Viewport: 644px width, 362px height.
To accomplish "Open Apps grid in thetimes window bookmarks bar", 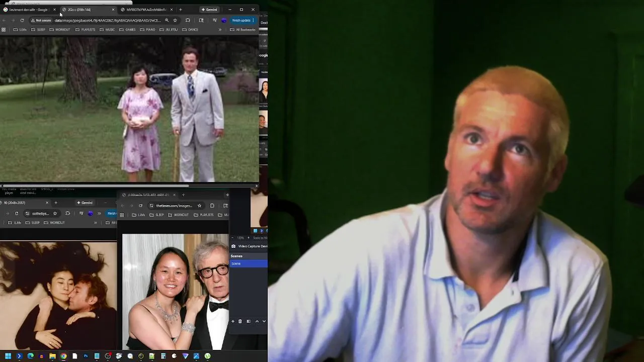I will coord(122,215).
